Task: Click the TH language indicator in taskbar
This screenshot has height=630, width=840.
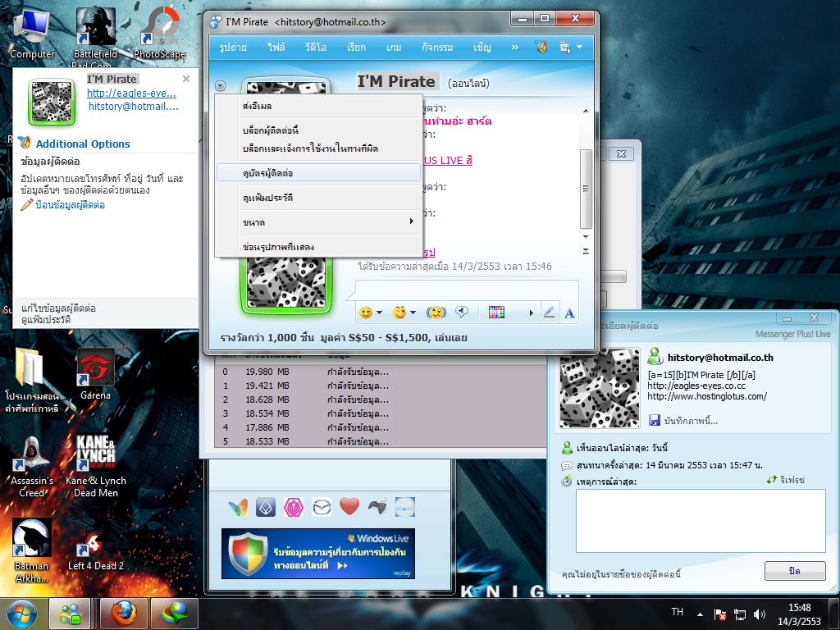Action: pyautogui.click(x=677, y=612)
